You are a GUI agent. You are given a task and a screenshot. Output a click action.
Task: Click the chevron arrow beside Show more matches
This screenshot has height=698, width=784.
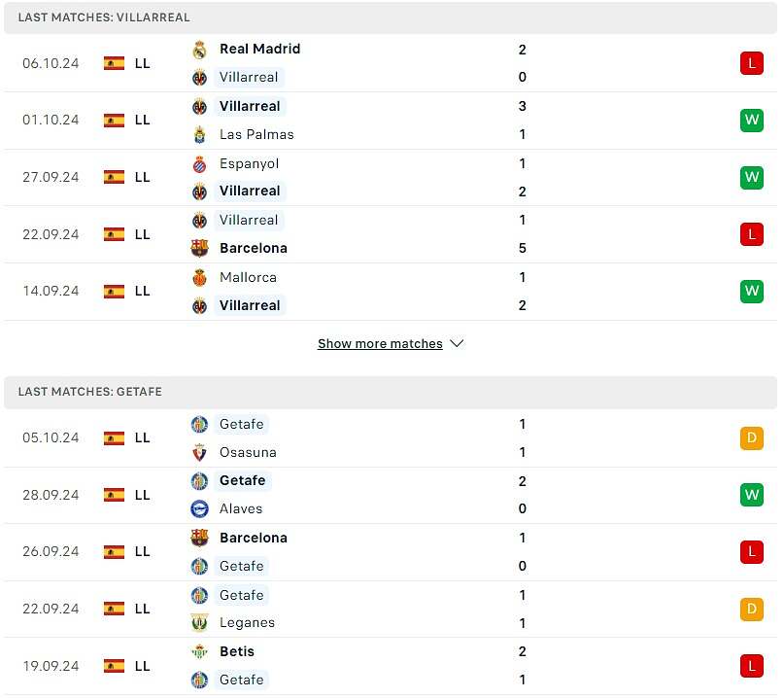coord(457,344)
